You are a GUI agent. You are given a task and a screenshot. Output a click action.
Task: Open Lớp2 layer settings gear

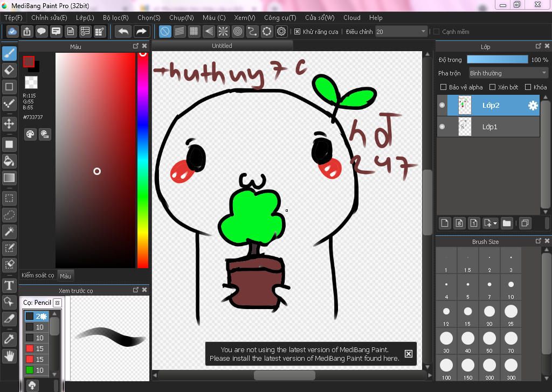coord(533,106)
